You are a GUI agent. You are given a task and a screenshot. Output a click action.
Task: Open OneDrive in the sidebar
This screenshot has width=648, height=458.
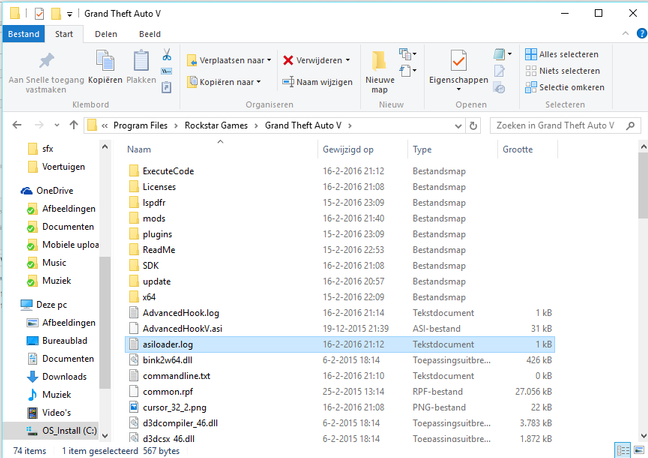pyautogui.click(x=54, y=191)
